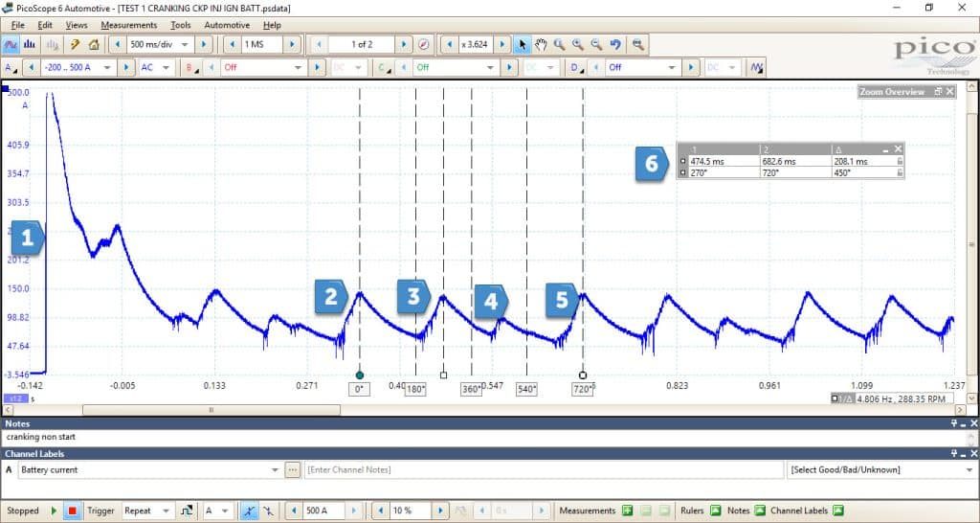Click the cranking non start note text
Image resolution: width=980 pixels, height=523 pixels.
tap(41, 438)
